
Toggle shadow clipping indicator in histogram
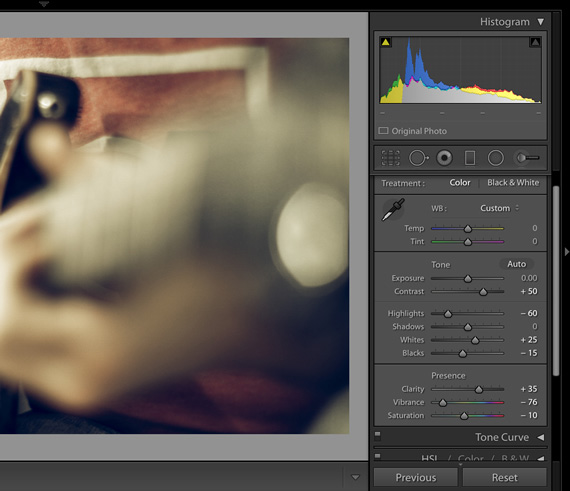pyautogui.click(x=386, y=42)
